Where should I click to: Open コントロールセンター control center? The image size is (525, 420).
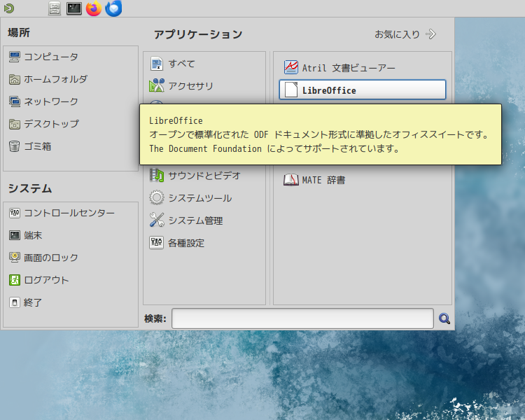pos(62,213)
